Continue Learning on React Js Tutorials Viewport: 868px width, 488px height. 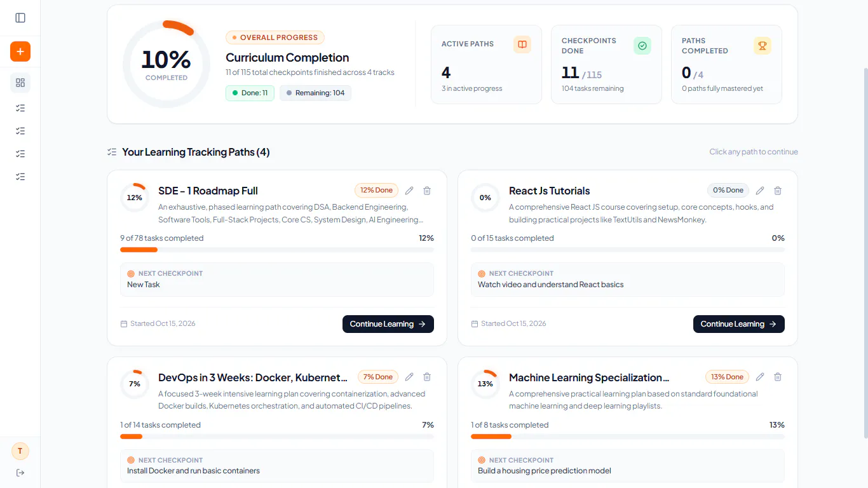coord(739,324)
